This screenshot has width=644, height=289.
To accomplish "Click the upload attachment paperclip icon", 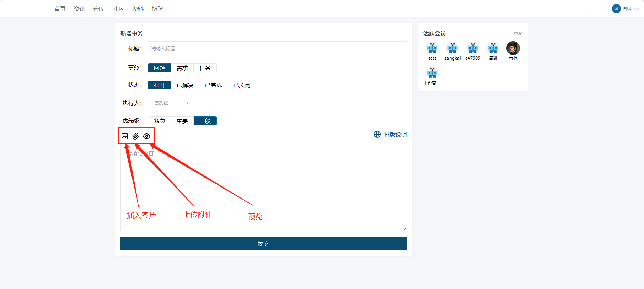I will coord(136,136).
